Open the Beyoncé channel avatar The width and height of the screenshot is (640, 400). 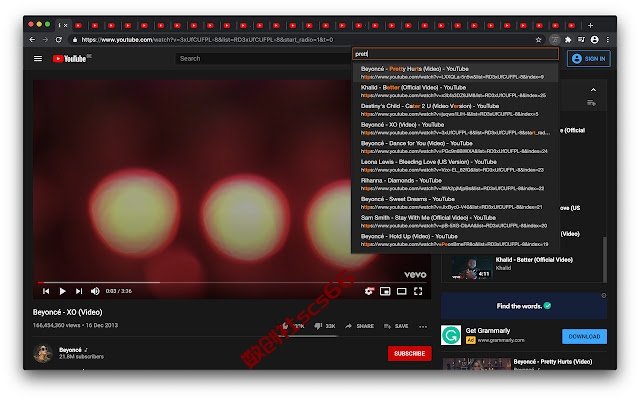click(x=43, y=353)
